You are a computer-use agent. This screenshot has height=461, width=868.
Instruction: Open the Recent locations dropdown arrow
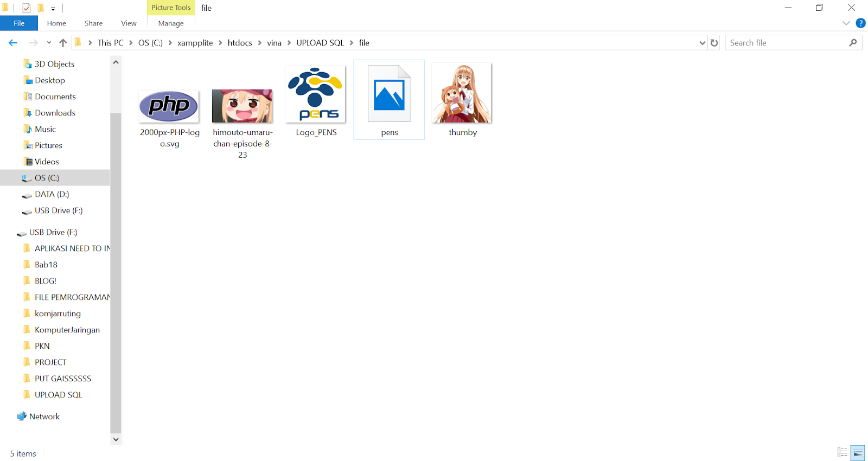tap(49, 43)
